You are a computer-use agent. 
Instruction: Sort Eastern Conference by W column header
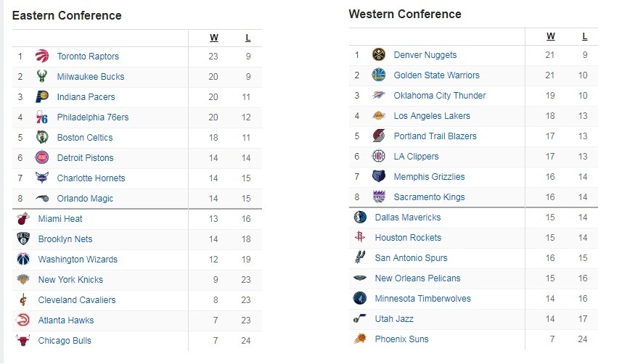[x=214, y=38]
